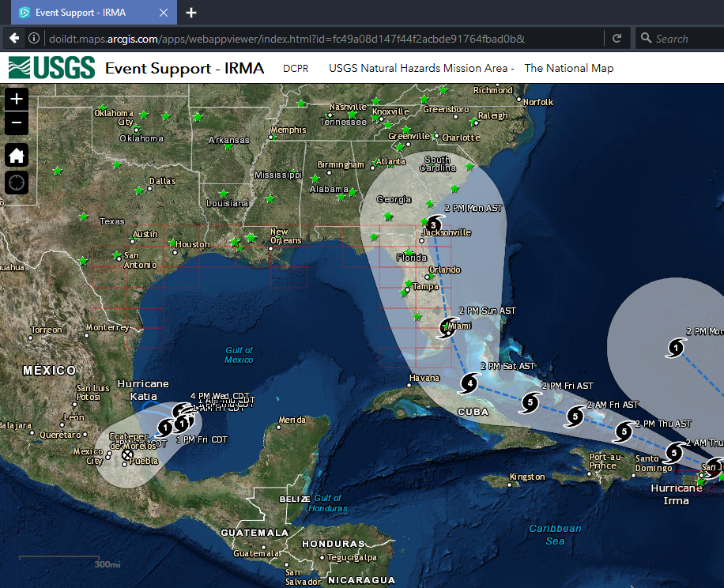724x588 pixels.
Task: Click green star marker at Oklahoma City
Action: tap(136, 128)
